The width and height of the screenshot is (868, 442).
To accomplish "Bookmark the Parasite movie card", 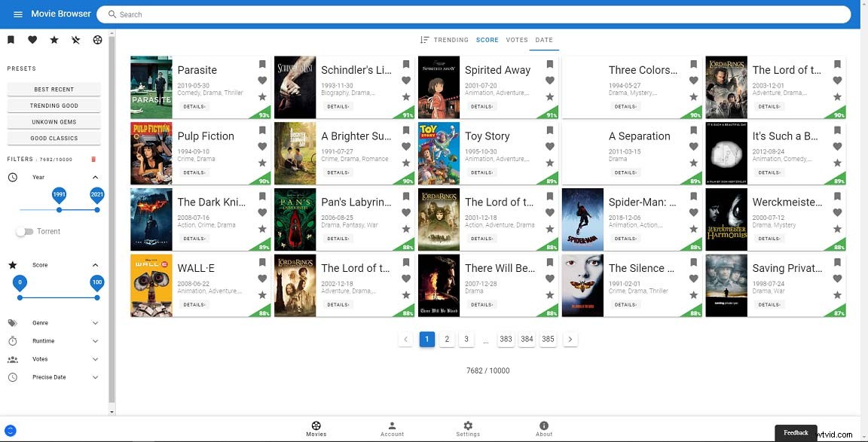I will tap(262, 65).
